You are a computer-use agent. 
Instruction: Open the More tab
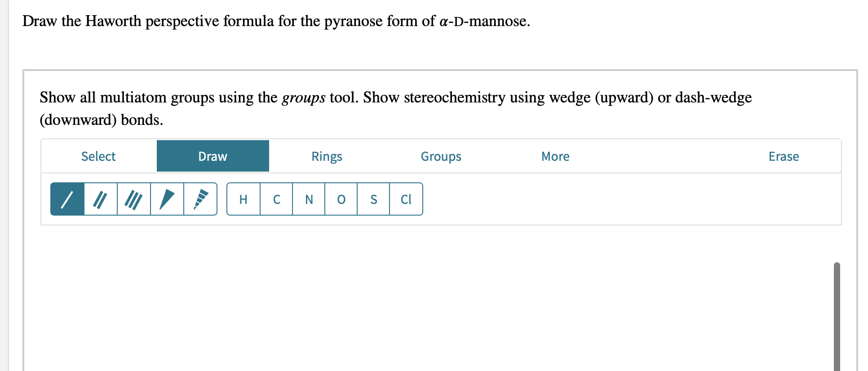(x=555, y=156)
